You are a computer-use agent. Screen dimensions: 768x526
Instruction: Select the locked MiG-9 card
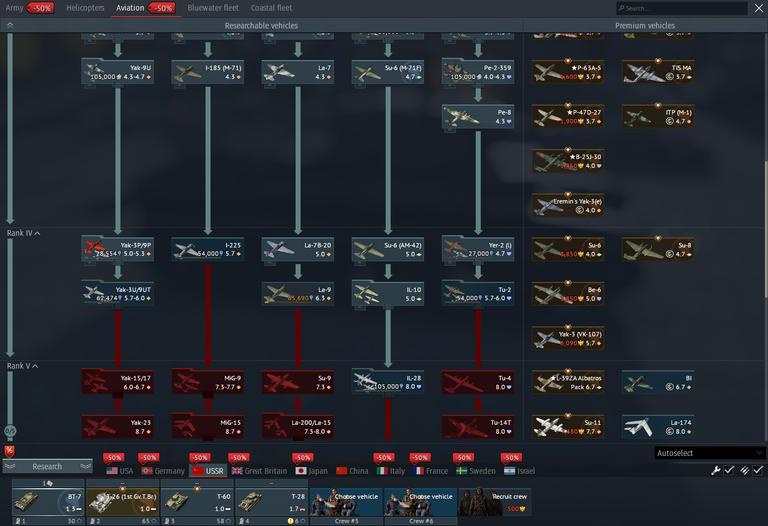click(x=208, y=382)
